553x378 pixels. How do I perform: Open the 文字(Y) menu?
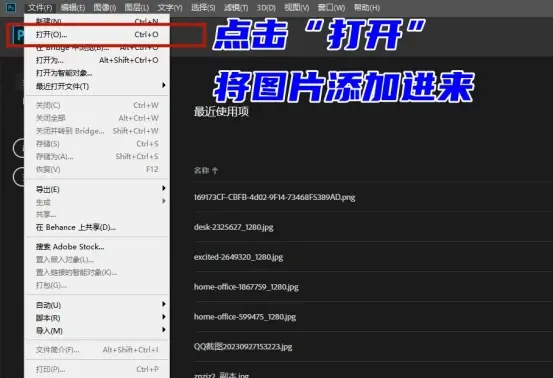click(170, 7)
